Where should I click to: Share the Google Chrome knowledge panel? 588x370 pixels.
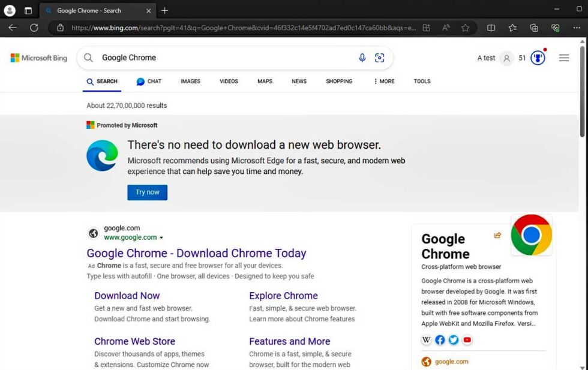coord(497,235)
